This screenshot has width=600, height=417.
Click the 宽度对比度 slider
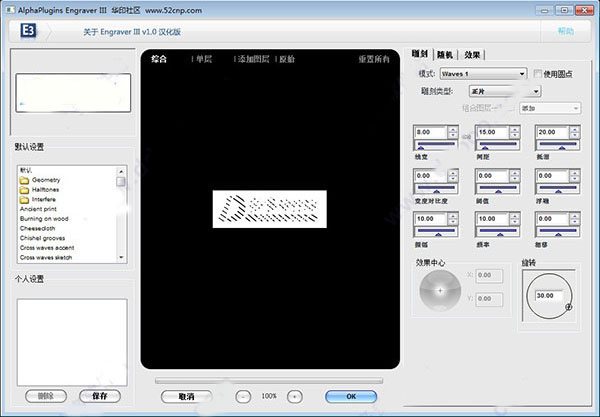pyautogui.click(x=436, y=189)
